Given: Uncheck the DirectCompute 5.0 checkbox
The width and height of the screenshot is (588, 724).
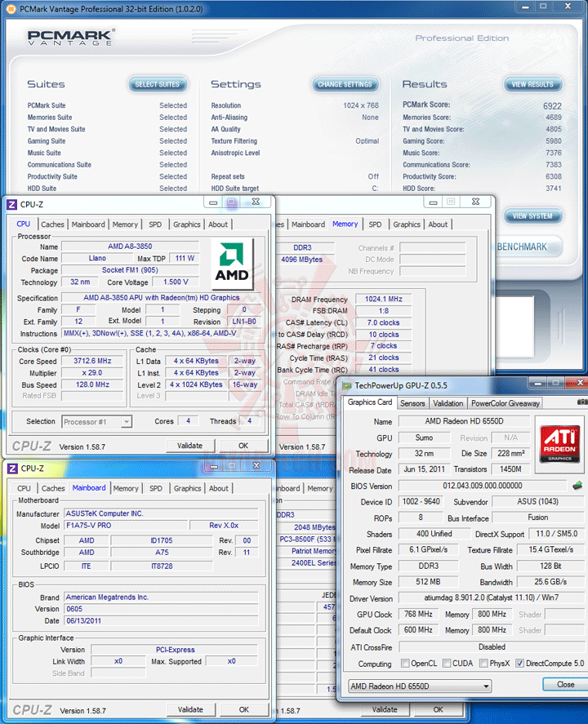Looking at the screenshot, I should (519, 663).
